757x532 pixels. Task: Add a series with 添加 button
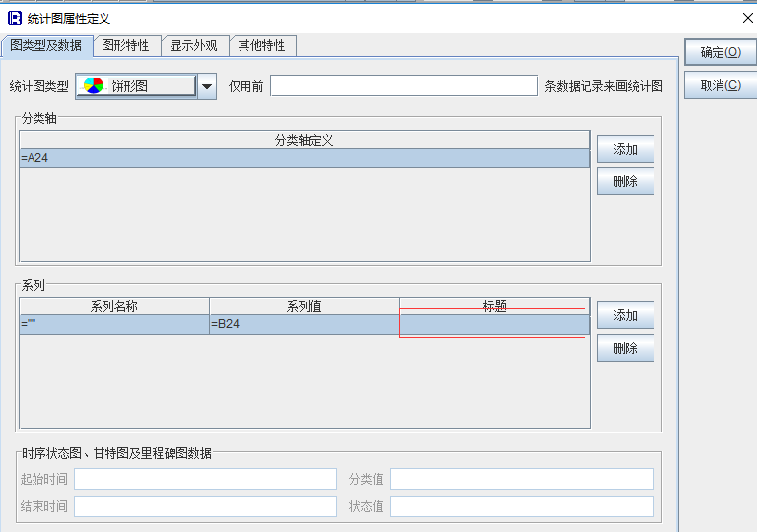[626, 315]
